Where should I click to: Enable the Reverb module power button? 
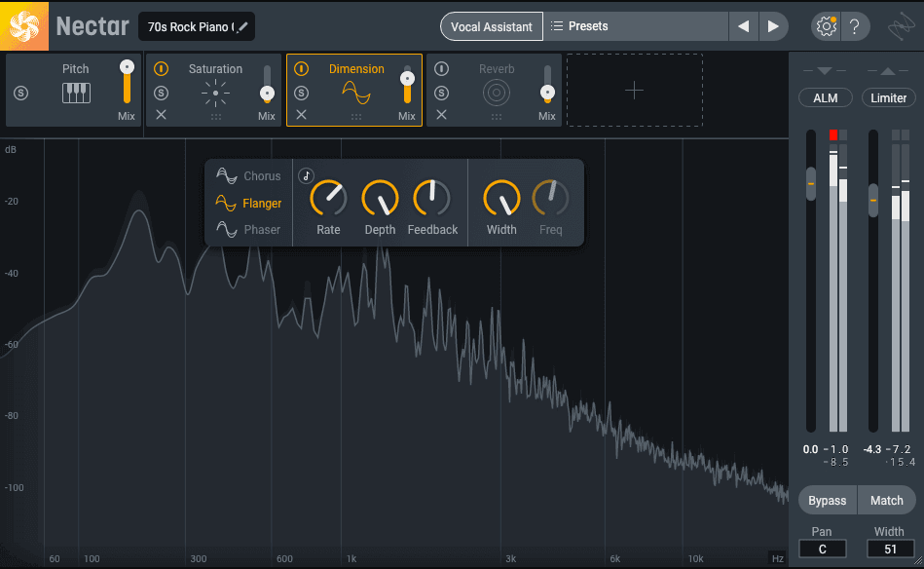441,69
